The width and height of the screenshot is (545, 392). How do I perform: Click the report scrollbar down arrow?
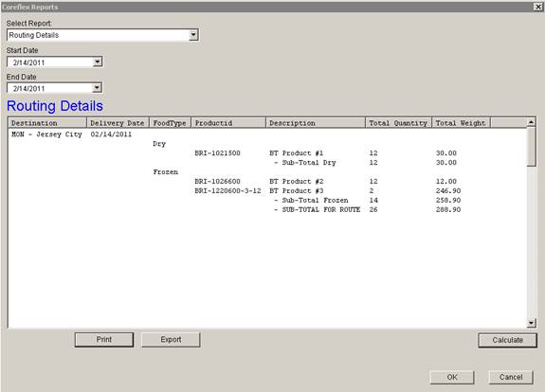coord(531,323)
